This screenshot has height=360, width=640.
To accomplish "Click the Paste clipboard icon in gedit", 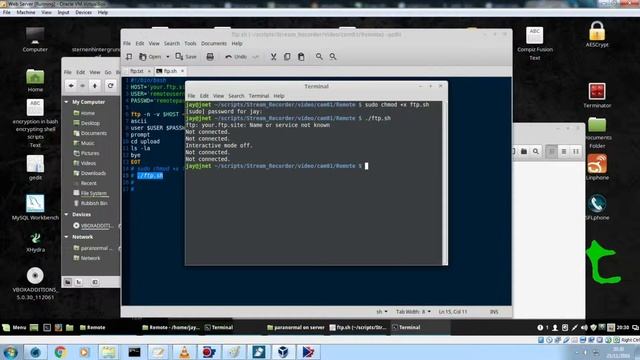I will click(301, 57).
